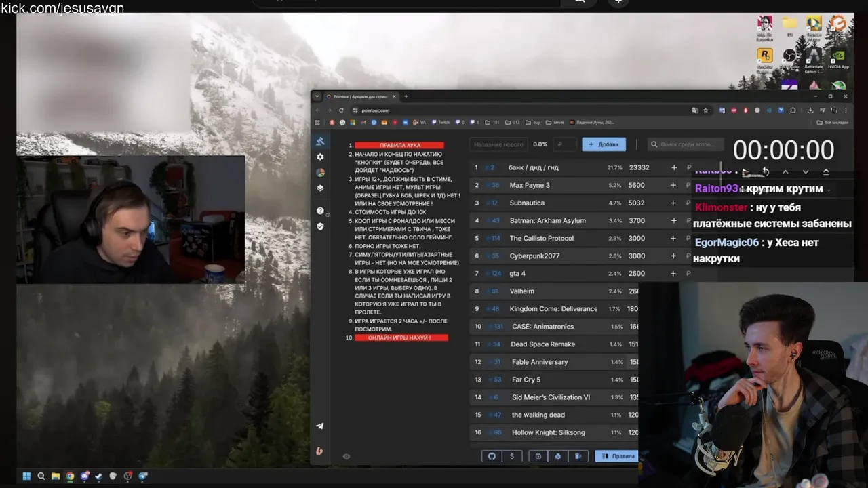
Task: Select Sid Meier's Civilization VI lot
Action: [x=551, y=397]
